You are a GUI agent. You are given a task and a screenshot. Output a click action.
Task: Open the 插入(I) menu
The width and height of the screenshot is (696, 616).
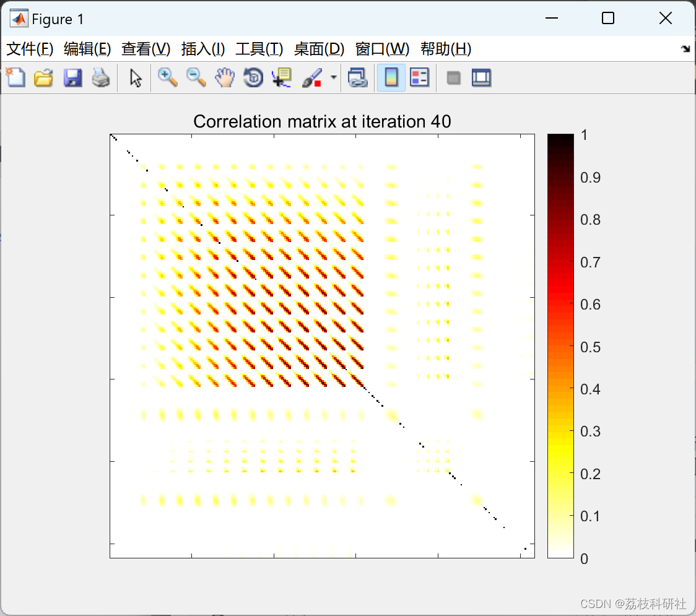click(203, 49)
